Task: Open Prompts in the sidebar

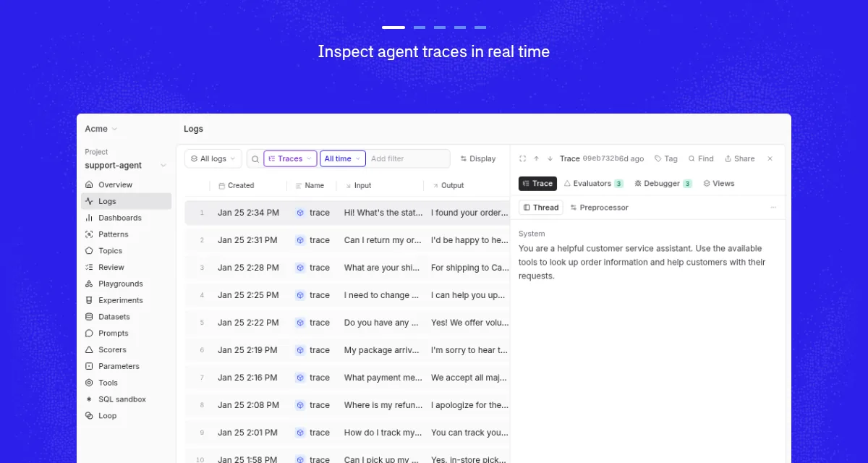Action: (x=114, y=334)
